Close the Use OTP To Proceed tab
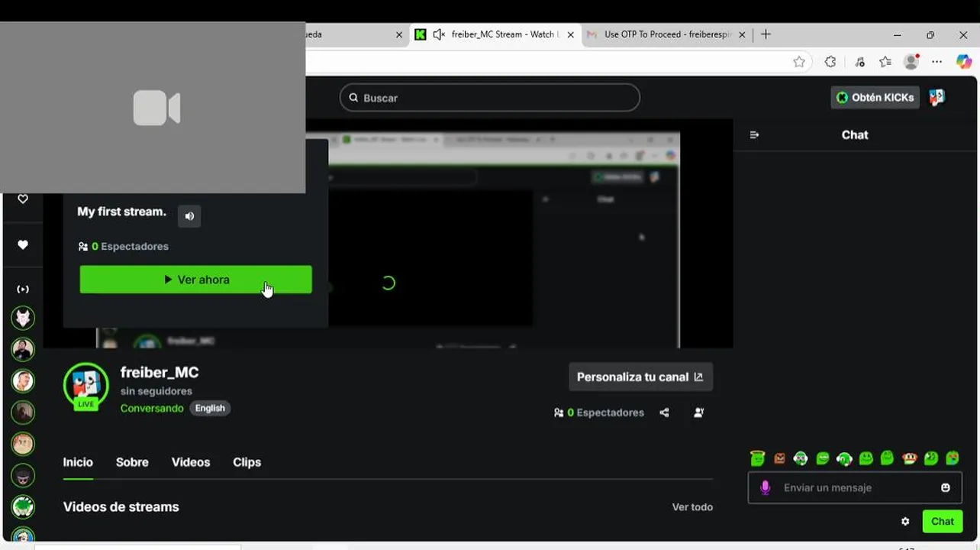The height and width of the screenshot is (550, 980). (742, 34)
